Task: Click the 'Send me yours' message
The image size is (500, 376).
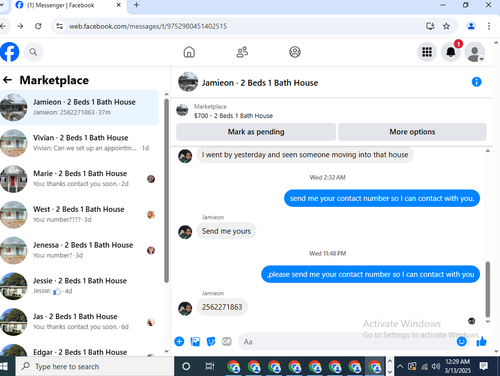Action: pos(226,231)
